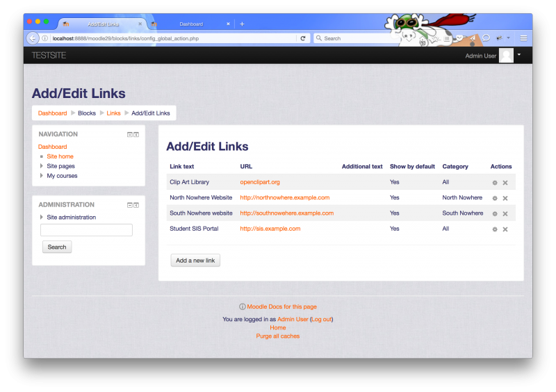Open http://northnowhere.example.com link
Image resolution: width=556 pixels, height=392 pixels.
(x=285, y=197)
